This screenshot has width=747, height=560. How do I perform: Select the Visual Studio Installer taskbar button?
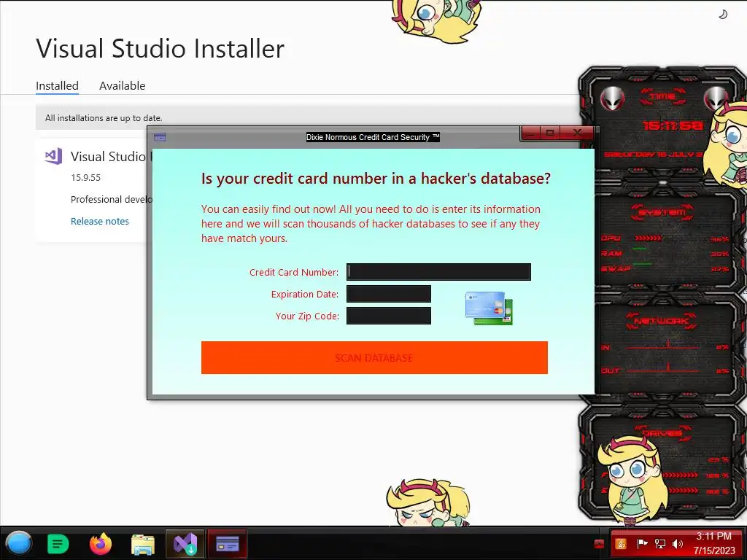[x=185, y=544]
